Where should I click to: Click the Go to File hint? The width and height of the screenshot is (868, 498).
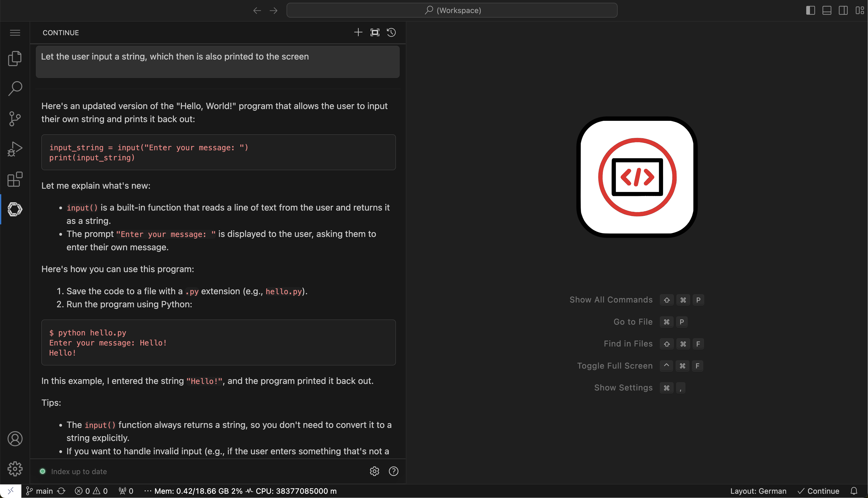(633, 322)
